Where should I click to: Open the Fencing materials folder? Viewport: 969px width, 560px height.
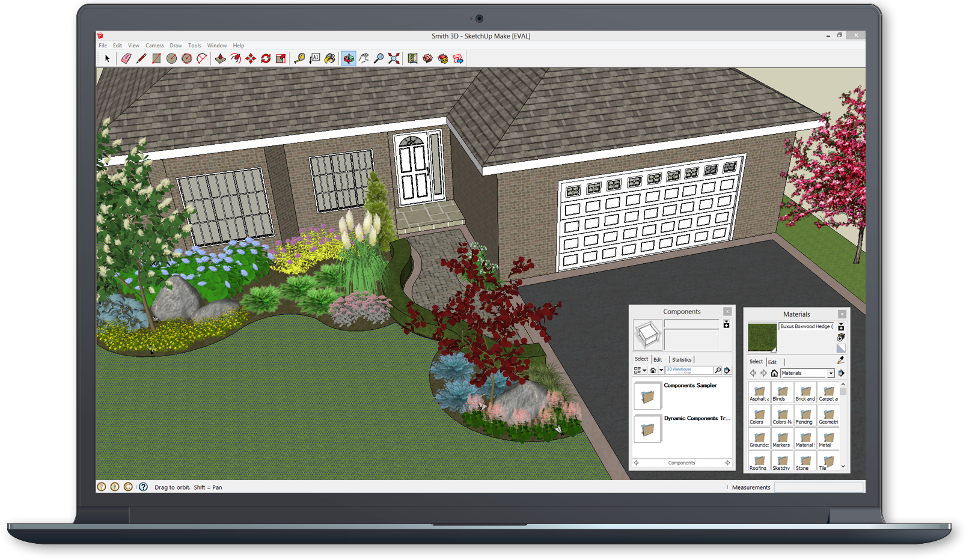[x=805, y=415]
